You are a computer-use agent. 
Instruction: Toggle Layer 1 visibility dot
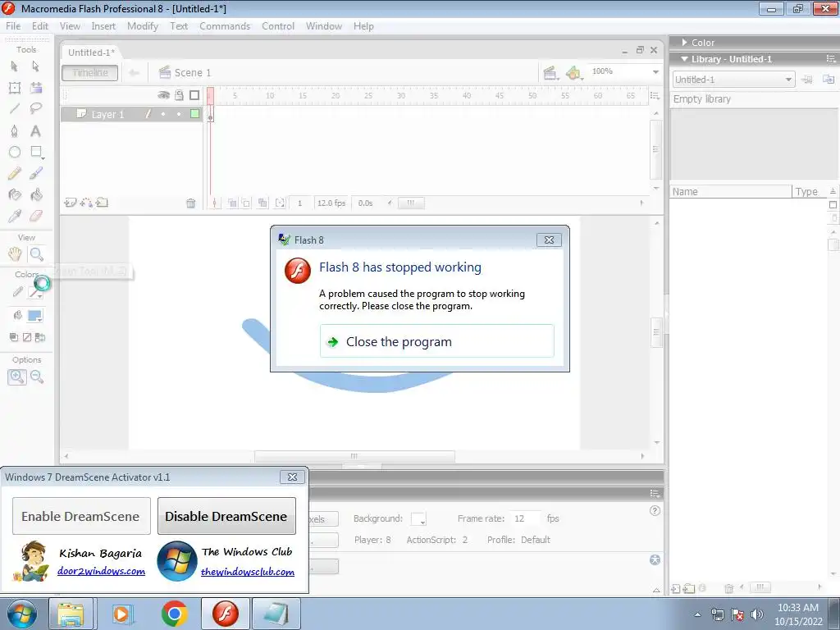click(163, 114)
